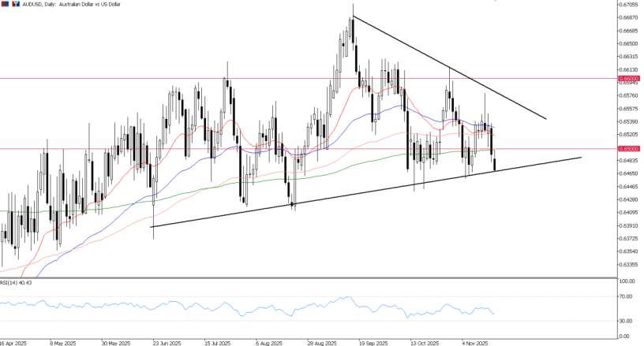Viewport: 644px width, 346px height.
Task: Click the 0.66685 price axis value
Action: pos(629,31)
